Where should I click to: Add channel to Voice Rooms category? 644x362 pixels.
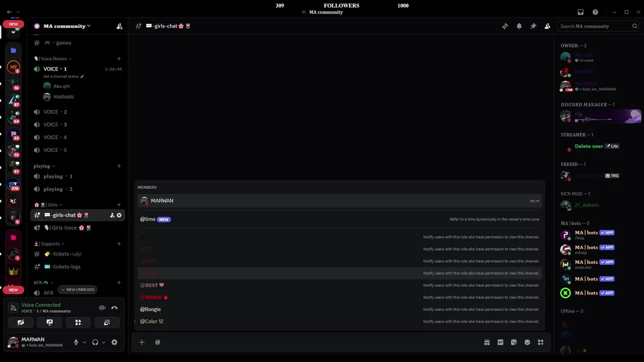click(119, 59)
